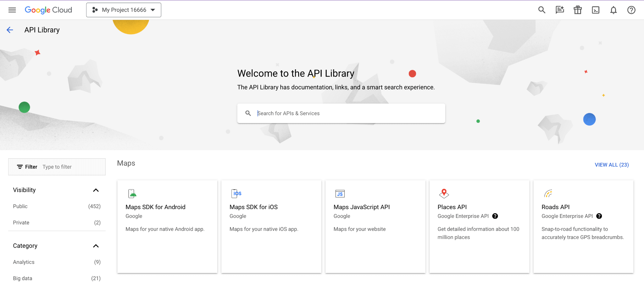Click the iOS icon on Maps SDK card
The height and width of the screenshot is (290, 644).
point(236,193)
